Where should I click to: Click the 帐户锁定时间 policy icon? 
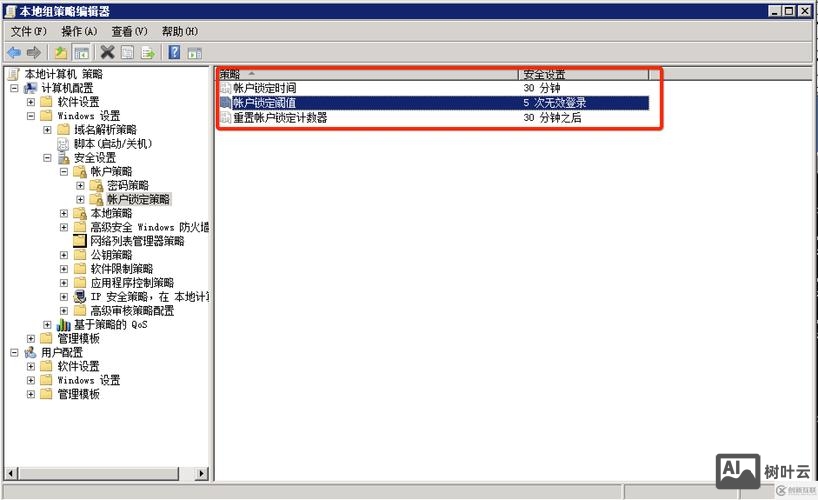(x=225, y=88)
